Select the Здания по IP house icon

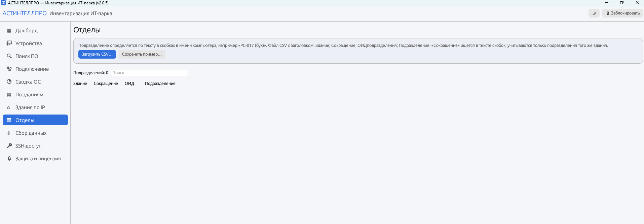click(8, 108)
